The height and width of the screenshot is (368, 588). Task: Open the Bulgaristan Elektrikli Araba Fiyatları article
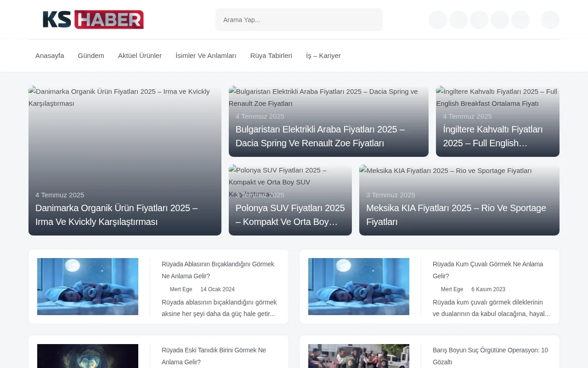click(320, 136)
